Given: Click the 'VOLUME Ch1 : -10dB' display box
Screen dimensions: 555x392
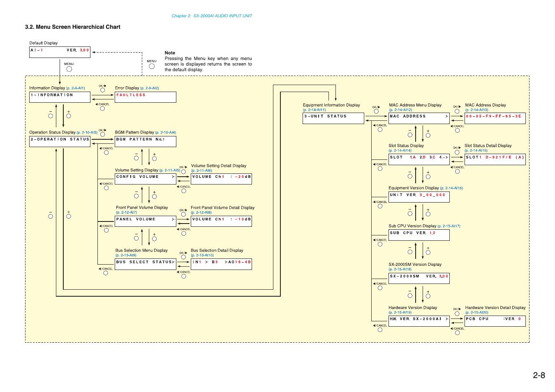Looking at the screenshot, I should (x=222, y=221).
